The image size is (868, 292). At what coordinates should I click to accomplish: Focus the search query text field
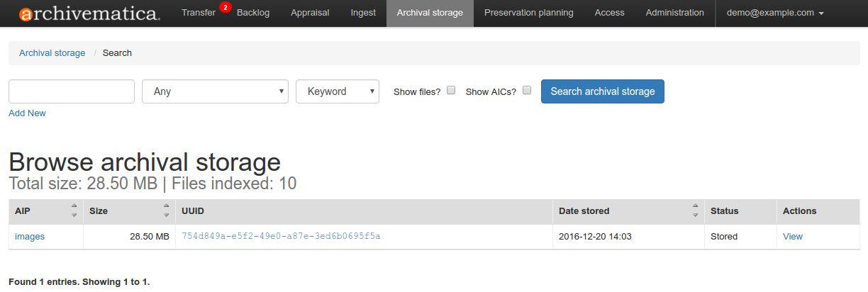pyautogui.click(x=72, y=91)
